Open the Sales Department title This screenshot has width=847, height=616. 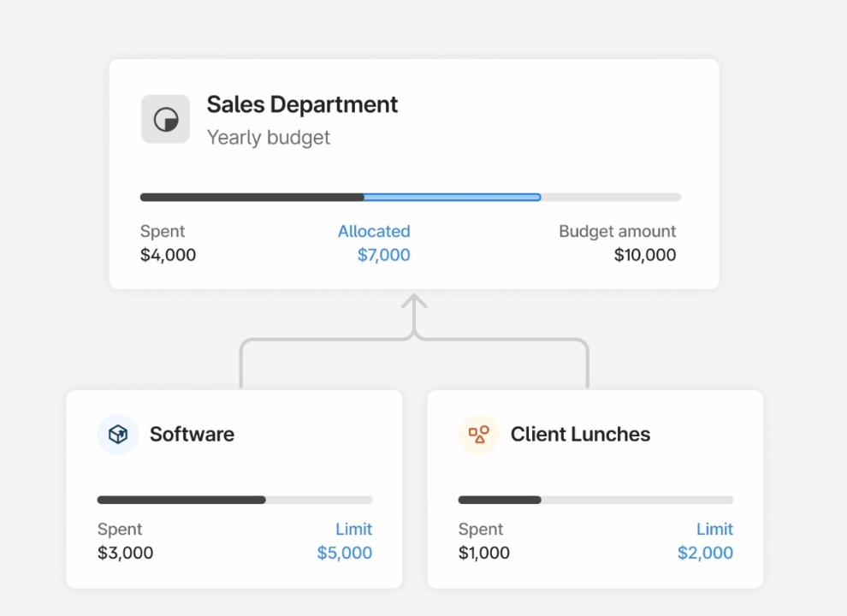[x=302, y=104]
